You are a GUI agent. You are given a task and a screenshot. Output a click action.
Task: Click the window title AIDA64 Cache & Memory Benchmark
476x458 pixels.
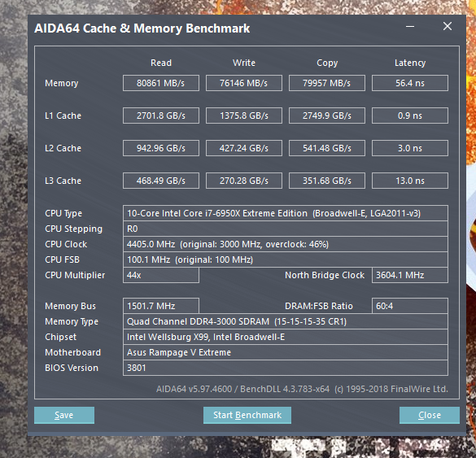pyautogui.click(x=142, y=28)
